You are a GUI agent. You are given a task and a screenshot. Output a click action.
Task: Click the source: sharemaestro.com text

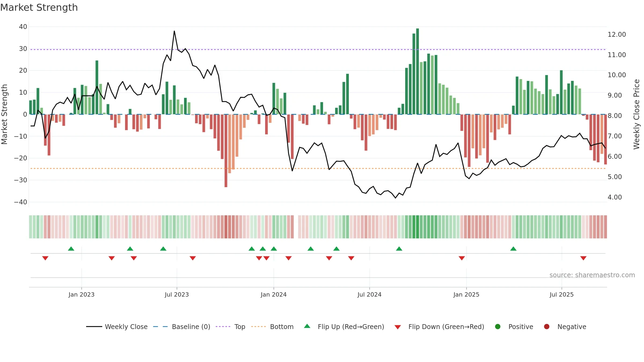(592, 275)
